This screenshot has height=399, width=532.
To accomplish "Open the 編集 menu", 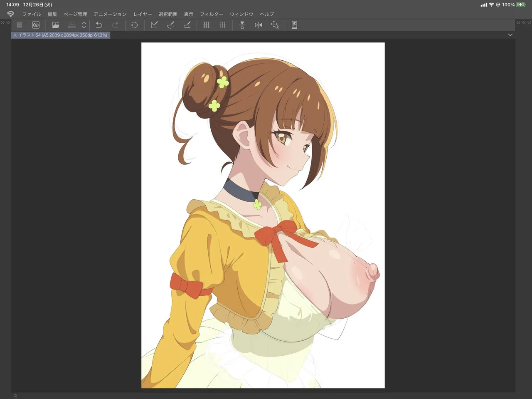I will pos(52,14).
